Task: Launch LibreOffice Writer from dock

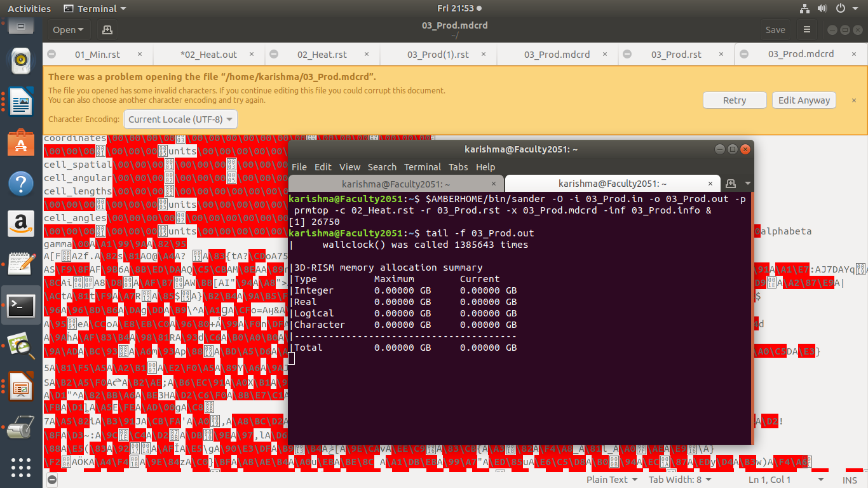Action: (20, 102)
